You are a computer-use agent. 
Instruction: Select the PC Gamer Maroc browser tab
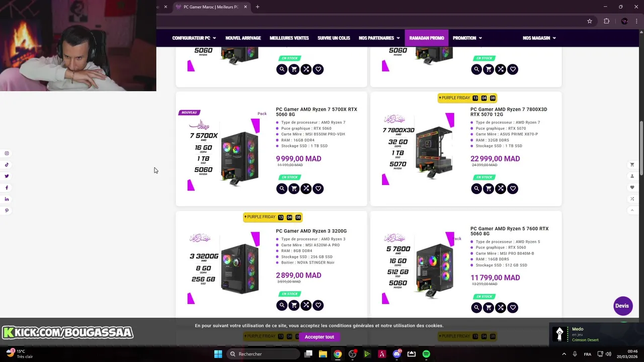[211, 7]
